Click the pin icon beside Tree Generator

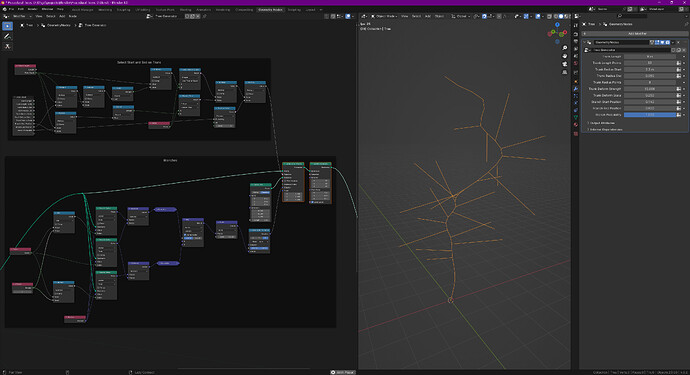204,16
